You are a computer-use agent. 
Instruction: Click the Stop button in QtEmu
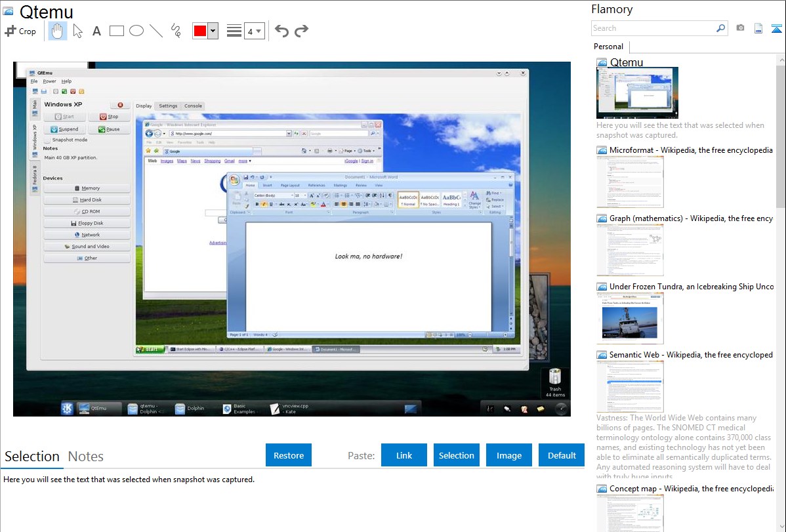point(109,117)
